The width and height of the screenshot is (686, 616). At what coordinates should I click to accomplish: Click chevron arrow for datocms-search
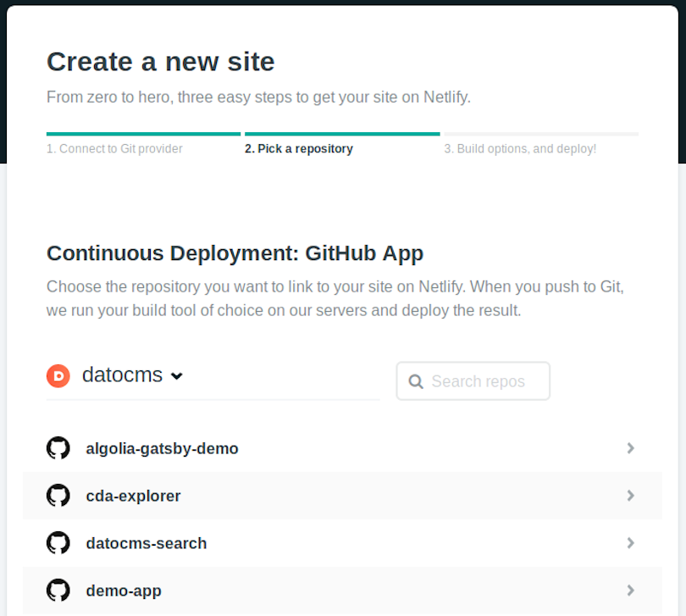click(x=630, y=543)
